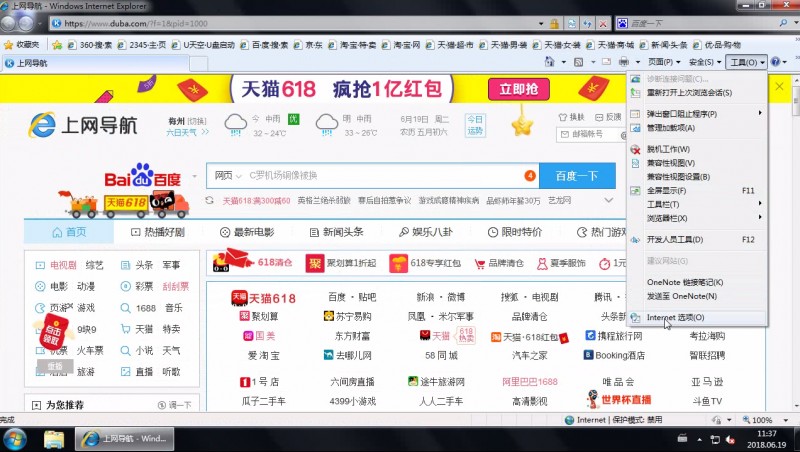
Task: Open the 网页 search type dropdown
Action: click(x=227, y=175)
